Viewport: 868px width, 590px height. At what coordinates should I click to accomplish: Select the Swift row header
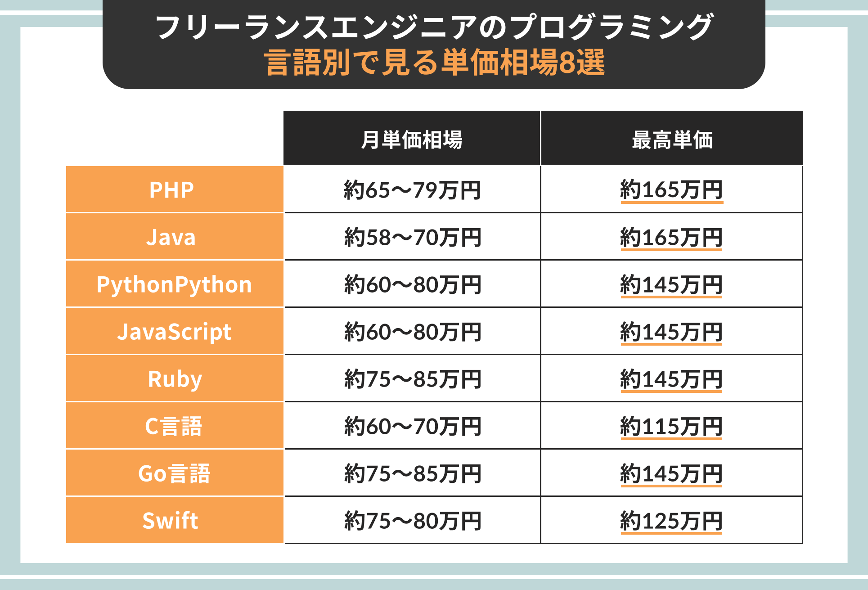(175, 520)
